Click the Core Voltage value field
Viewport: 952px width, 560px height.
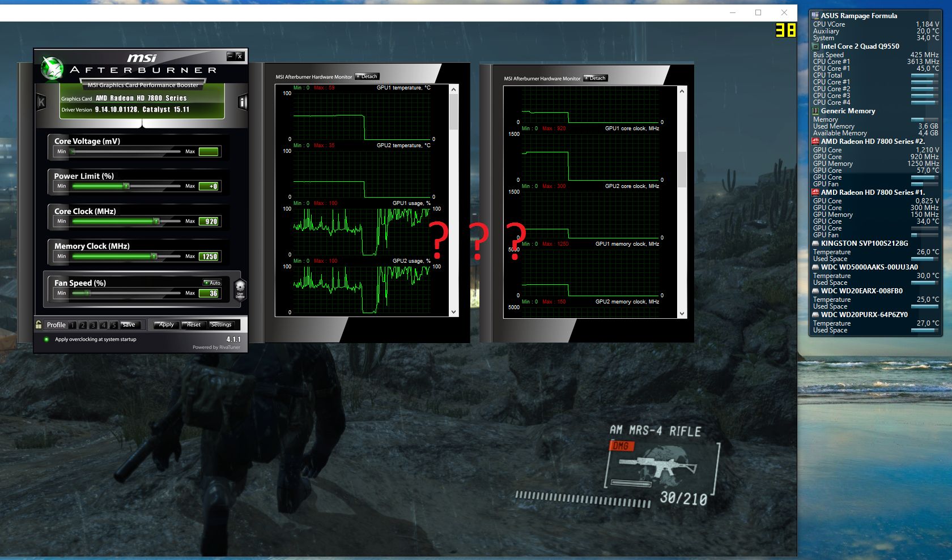209,151
